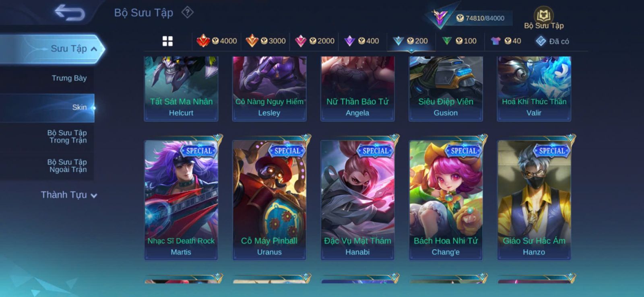The width and height of the screenshot is (644, 297).
Task: Filter skins by the 3000-point tier
Action: click(265, 41)
